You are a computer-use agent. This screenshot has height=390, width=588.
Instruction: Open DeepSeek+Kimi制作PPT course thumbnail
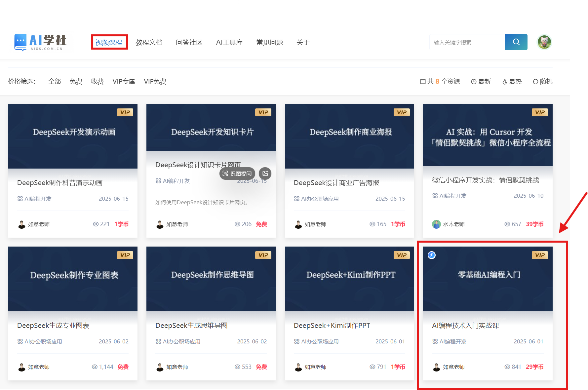pos(349,279)
